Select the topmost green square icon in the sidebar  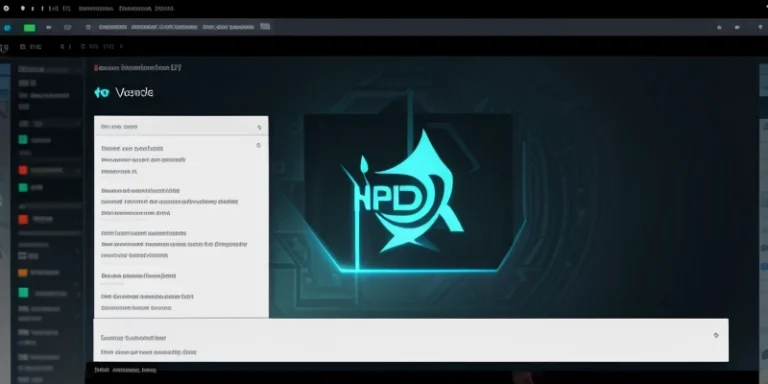(23, 140)
